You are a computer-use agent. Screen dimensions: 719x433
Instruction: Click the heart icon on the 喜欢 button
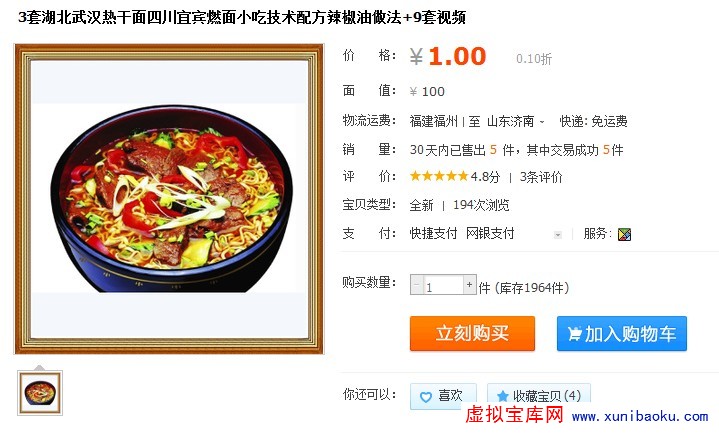click(426, 397)
